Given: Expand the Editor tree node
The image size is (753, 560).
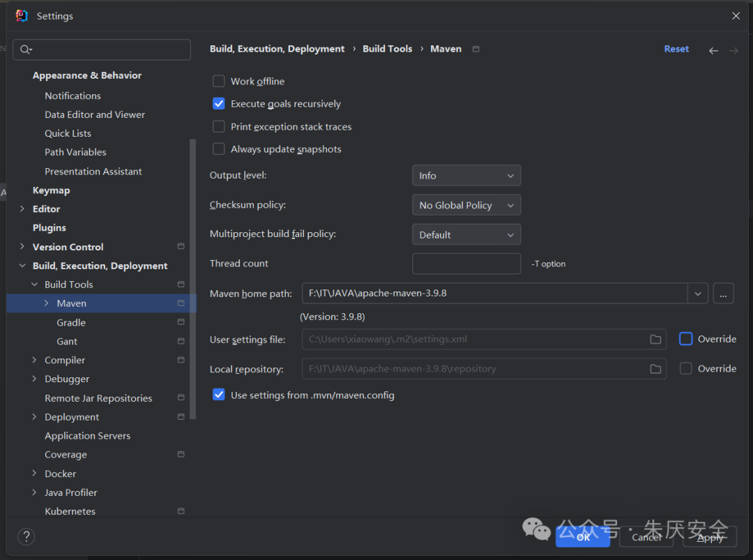Looking at the screenshot, I should tap(22, 209).
